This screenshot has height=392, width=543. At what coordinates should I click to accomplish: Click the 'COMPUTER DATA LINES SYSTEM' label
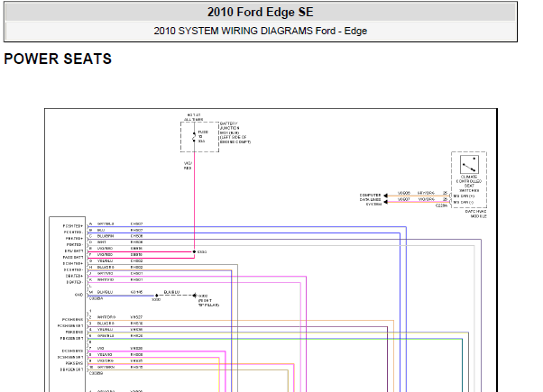click(x=370, y=200)
